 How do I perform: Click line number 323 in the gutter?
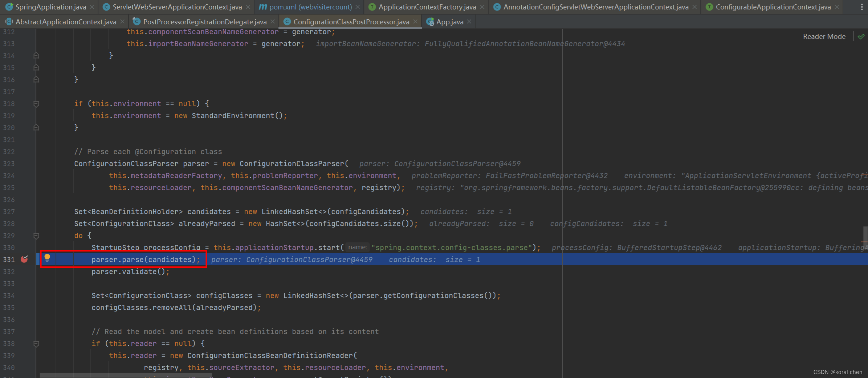click(9, 164)
